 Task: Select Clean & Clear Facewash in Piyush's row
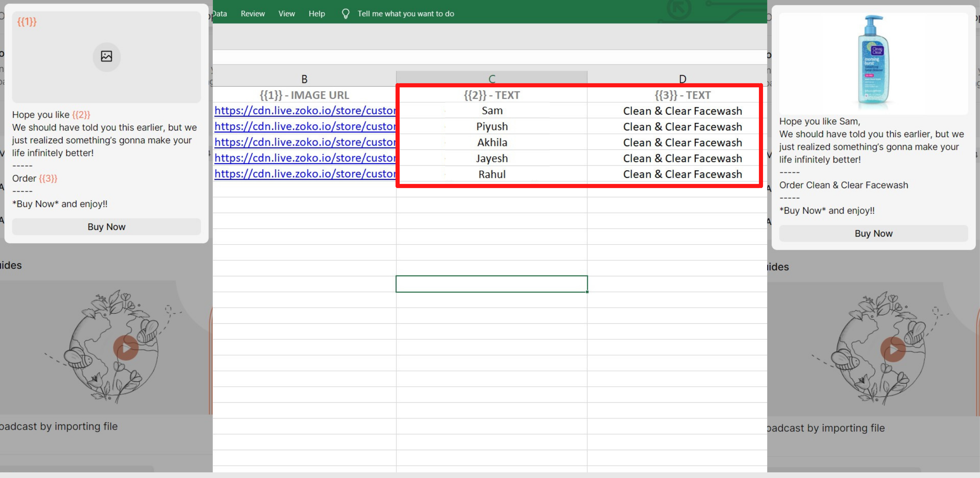[683, 127]
